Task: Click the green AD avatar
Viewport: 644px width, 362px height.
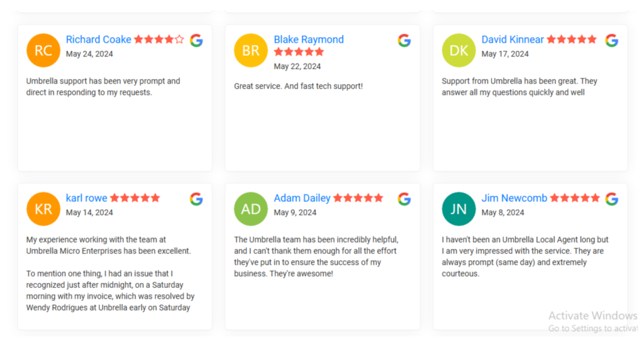Action: [251, 209]
